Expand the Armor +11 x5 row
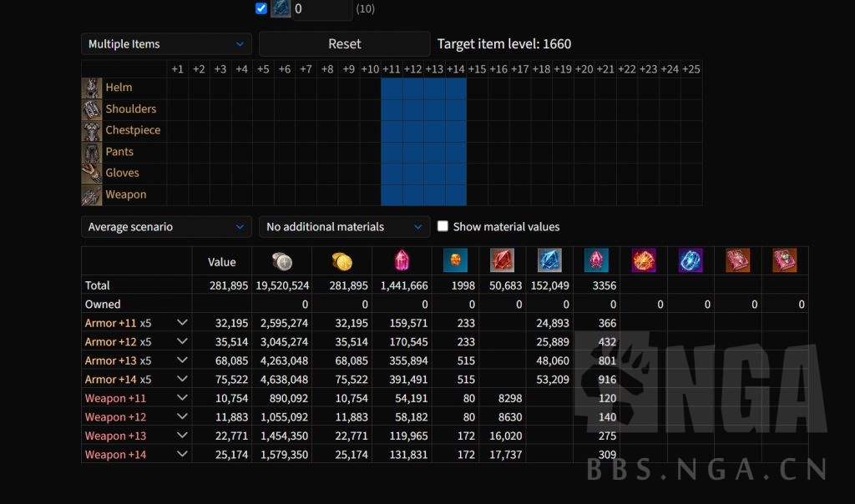 pos(182,323)
